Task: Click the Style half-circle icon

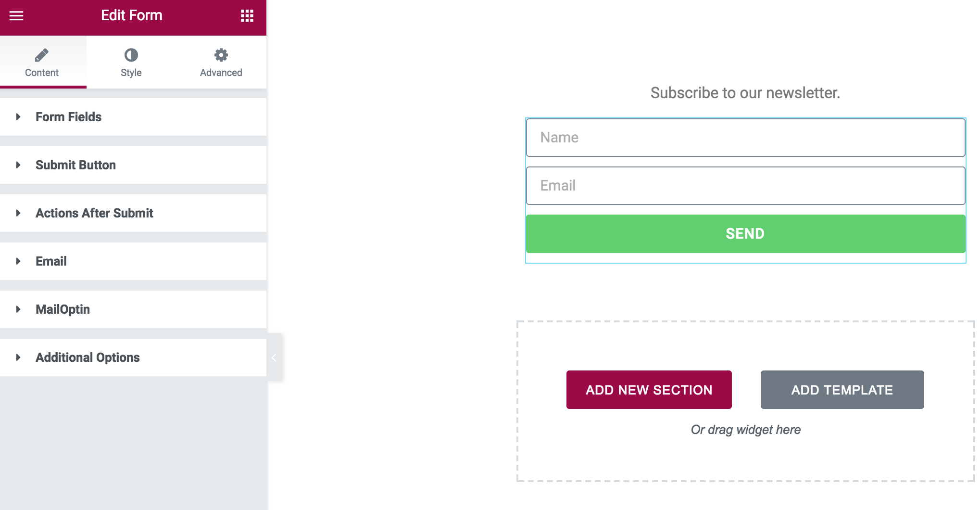Action: [131, 55]
